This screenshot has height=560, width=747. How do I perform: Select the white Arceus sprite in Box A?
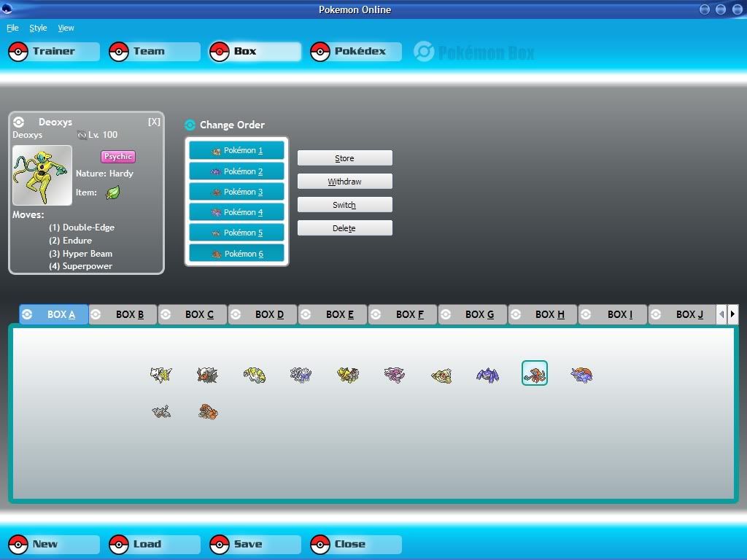tap(160, 374)
